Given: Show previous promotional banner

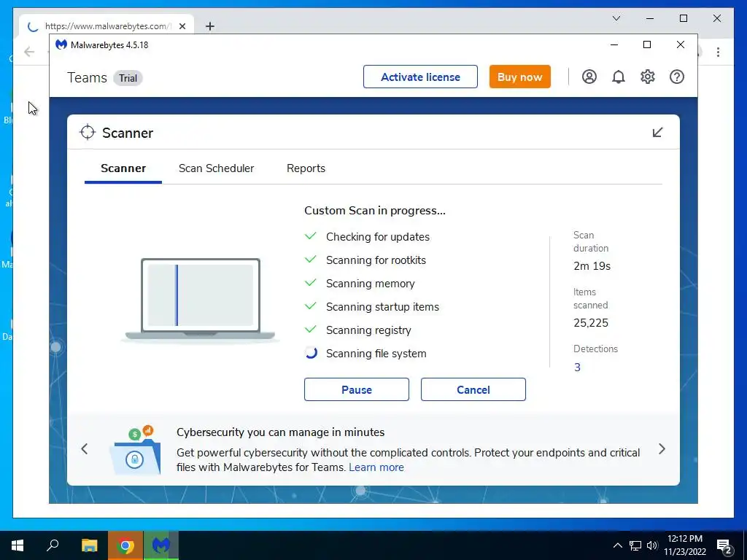Looking at the screenshot, I should click(x=85, y=449).
